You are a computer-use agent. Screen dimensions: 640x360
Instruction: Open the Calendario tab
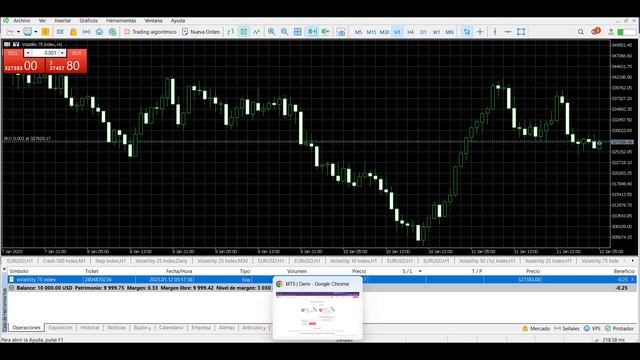[171, 328]
